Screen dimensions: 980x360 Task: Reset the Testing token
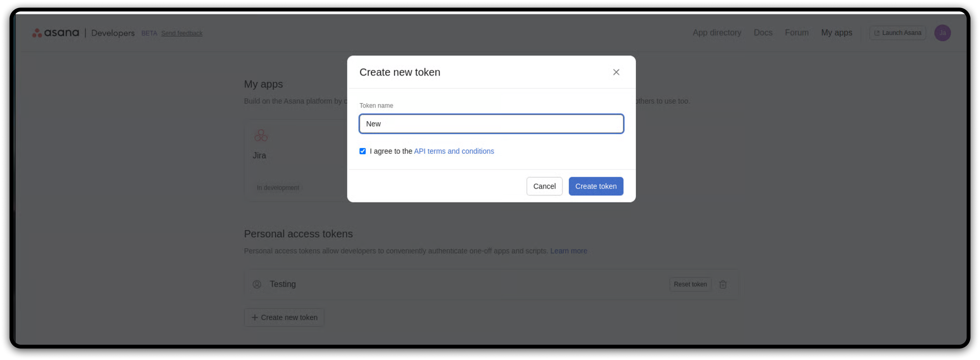tap(690, 284)
